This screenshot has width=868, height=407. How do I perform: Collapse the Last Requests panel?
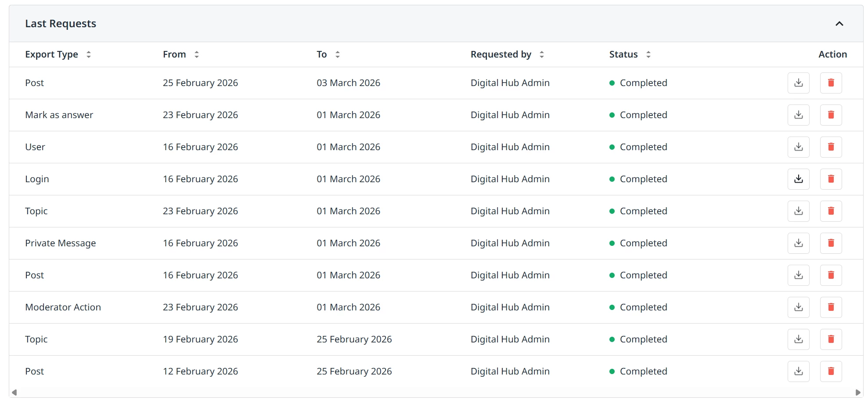pyautogui.click(x=839, y=24)
